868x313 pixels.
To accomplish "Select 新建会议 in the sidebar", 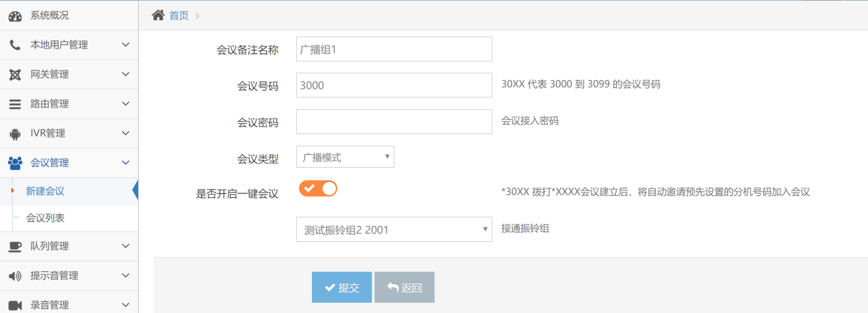I will (x=45, y=191).
